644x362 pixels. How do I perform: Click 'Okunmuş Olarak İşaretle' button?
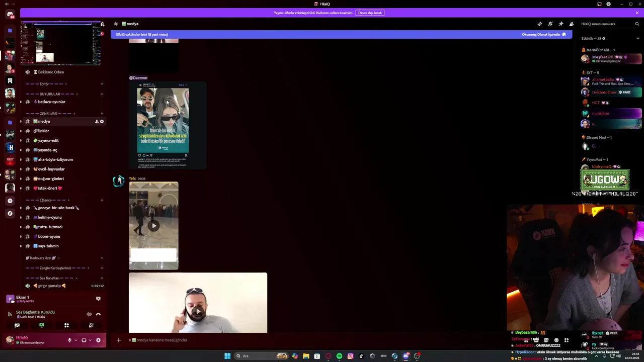click(x=544, y=35)
